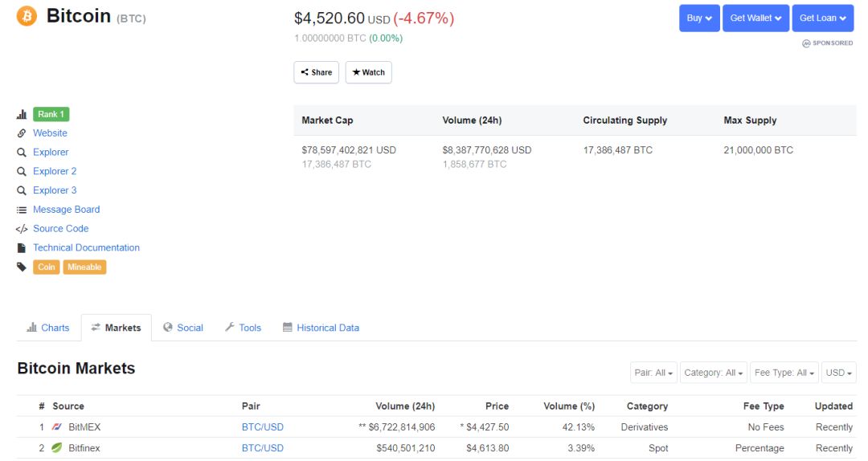Viewport: 868px width, 461px height.
Task: Click the 42.13% volume share cell
Action: click(x=579, y=426)
